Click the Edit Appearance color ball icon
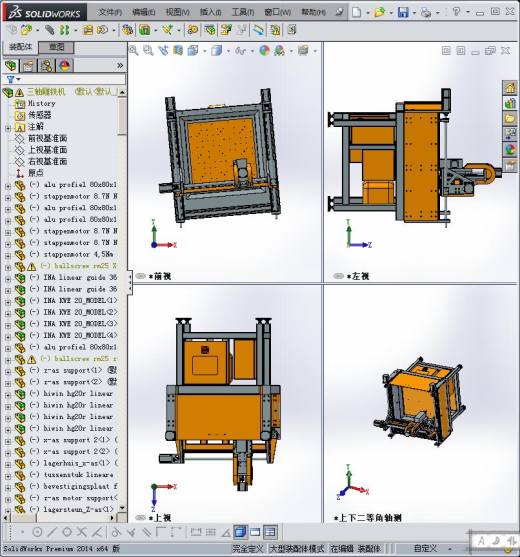 click(264, 50)
